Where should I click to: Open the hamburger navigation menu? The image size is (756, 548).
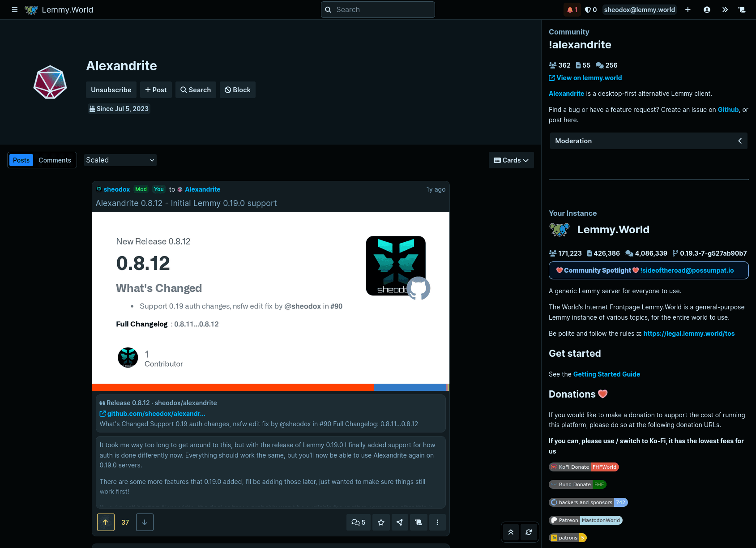coord(15,9)
